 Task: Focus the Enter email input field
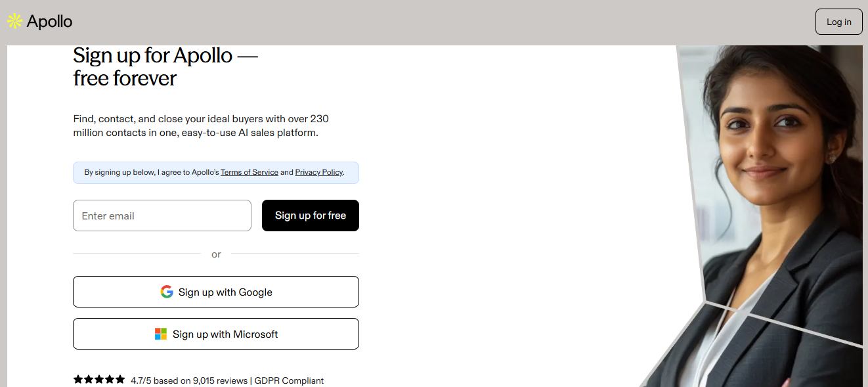pos(162,216)
